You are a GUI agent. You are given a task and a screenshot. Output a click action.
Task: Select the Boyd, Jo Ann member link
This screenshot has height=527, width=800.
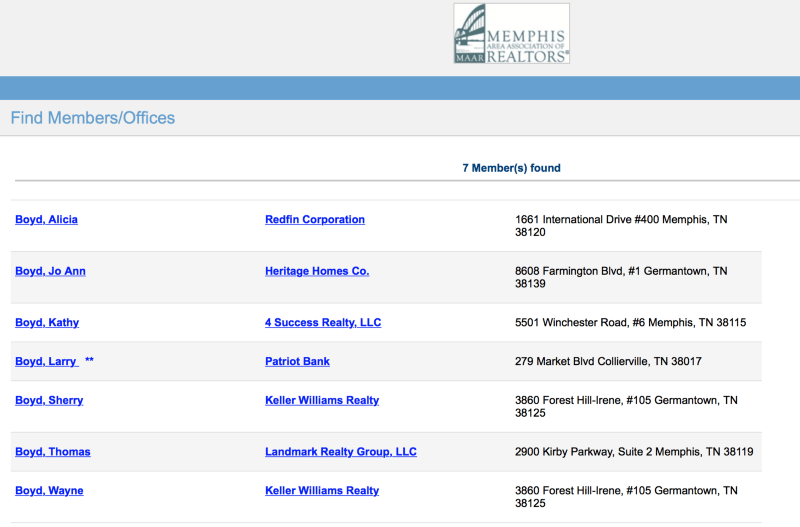pyautogui.click(x=50, y=271)
